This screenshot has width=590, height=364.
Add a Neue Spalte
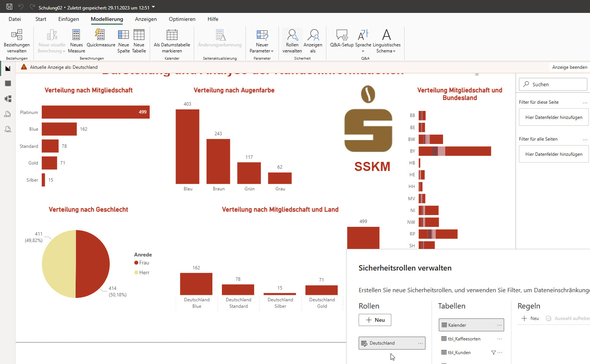123,41
